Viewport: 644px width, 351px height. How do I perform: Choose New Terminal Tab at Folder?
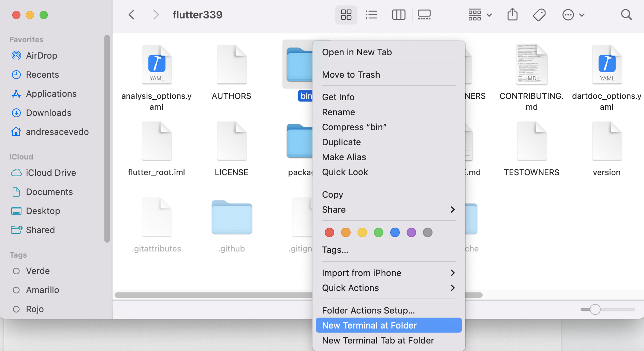(389, 340)
